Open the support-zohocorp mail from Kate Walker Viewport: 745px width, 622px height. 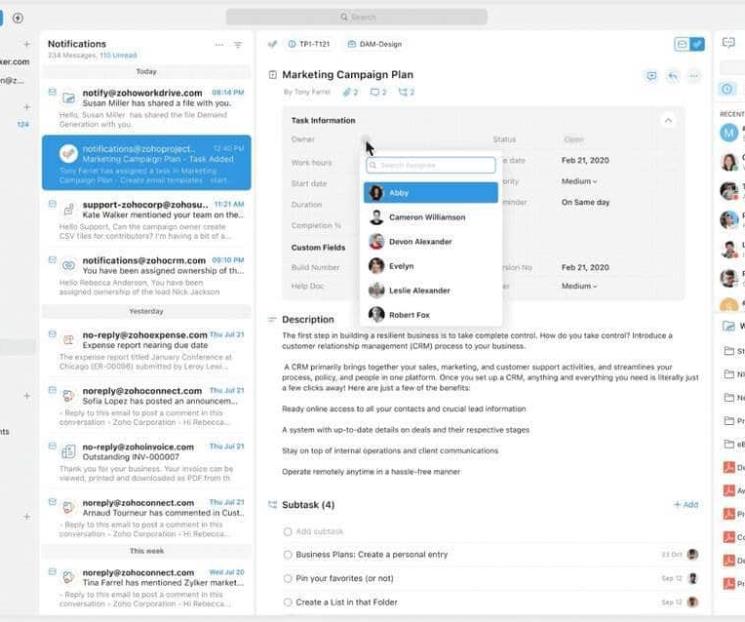pos(146,220)
